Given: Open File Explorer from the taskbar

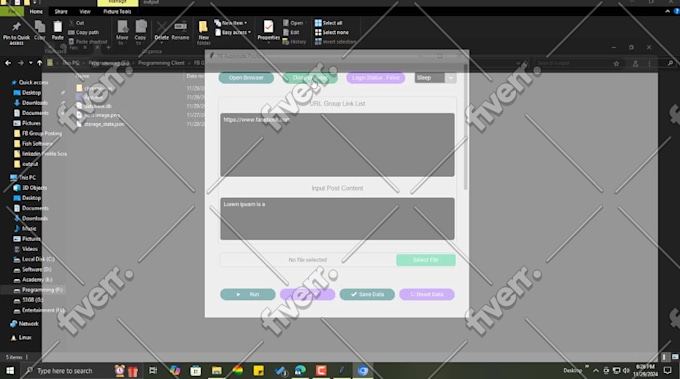Looking at the screenshot, I should click(x=216, y=371).
